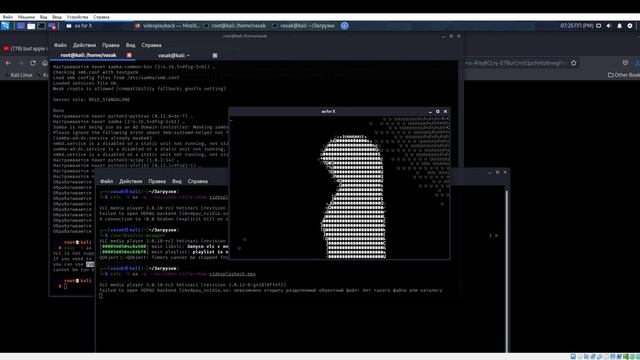Open VirtualBox Справка menu
The width and height of the screenshot is (640, 360).
pyautogui.click(x=101, y=17)
